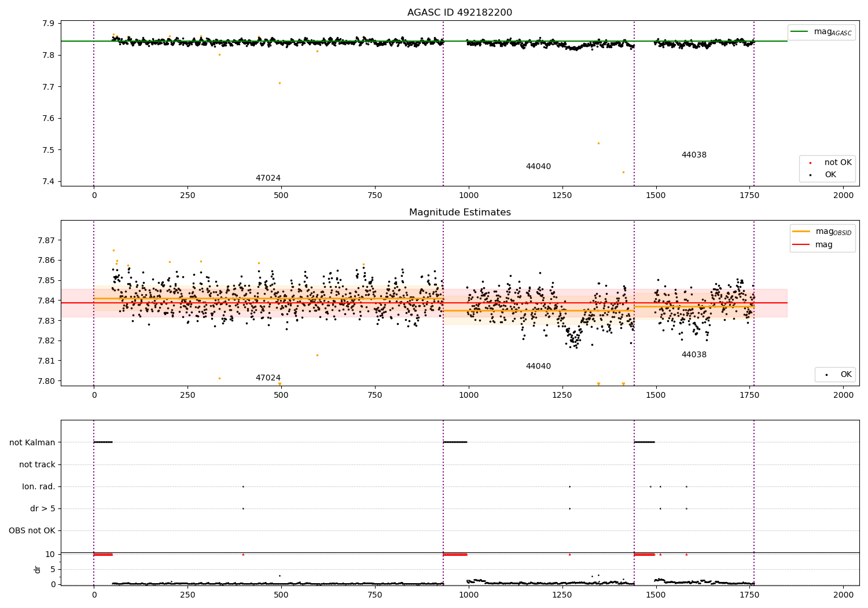Image resolution: width=868 pixels, height=608 pixels.
Task: Click the '7.4' y-axis tick in top plot
Action: pos(49,182)
